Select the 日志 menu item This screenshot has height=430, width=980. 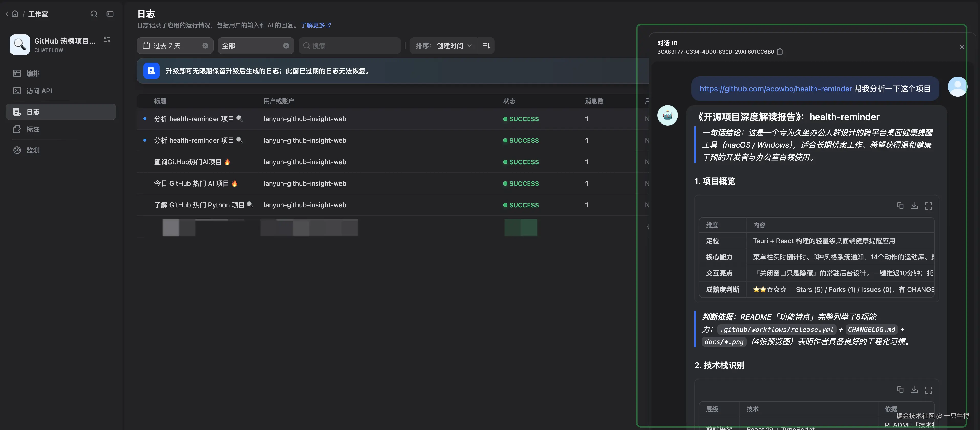pyautogui.click(x=61, y=111)
